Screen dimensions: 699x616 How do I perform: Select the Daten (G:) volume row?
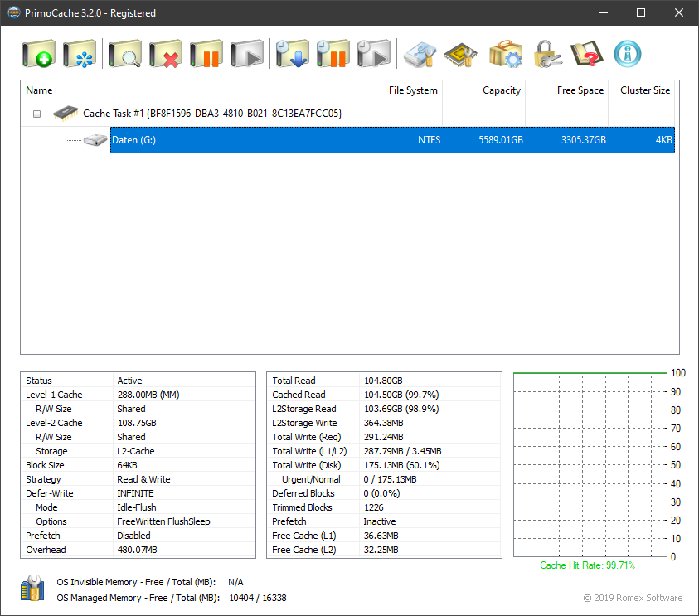pyautogui.click(x=392, y=140)
